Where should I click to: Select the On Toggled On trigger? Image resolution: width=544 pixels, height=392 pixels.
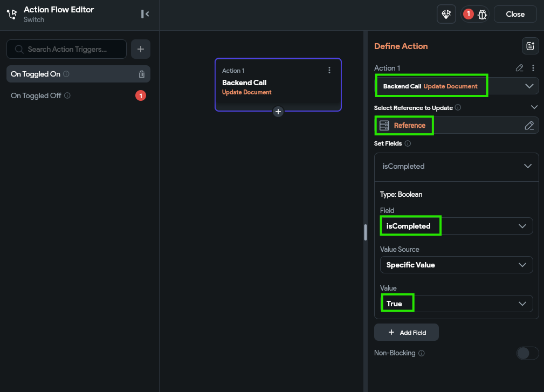click(78, 74)
